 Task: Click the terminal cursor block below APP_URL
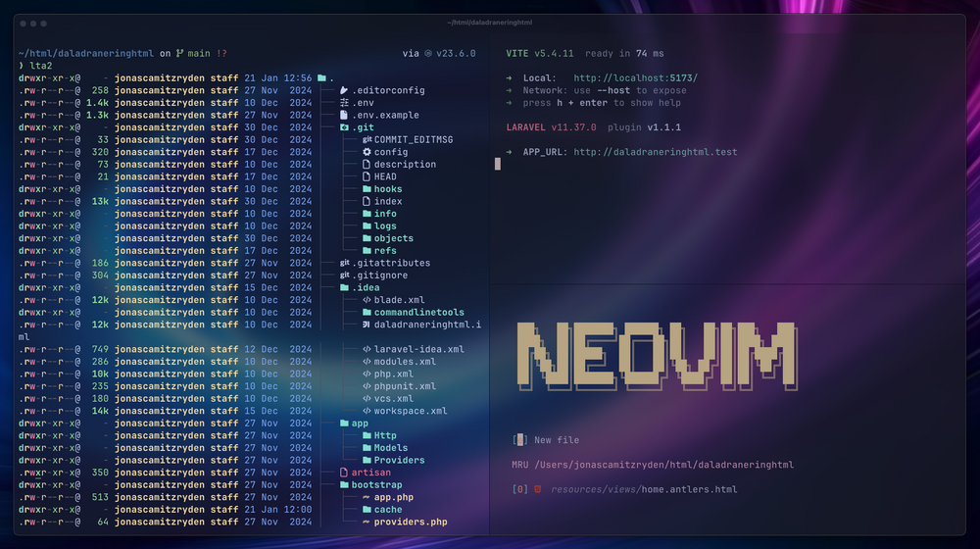498,164
